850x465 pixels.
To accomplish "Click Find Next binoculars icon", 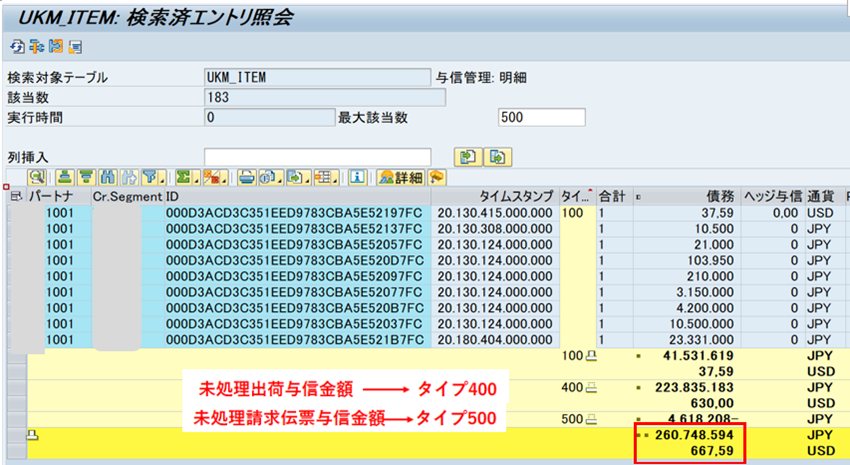I will click(129, 177).
